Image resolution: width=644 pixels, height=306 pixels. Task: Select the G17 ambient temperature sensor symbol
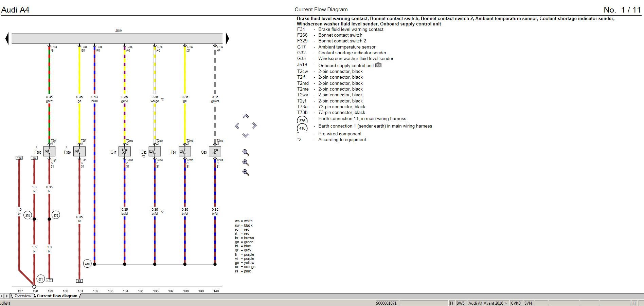tap(124, 152)
